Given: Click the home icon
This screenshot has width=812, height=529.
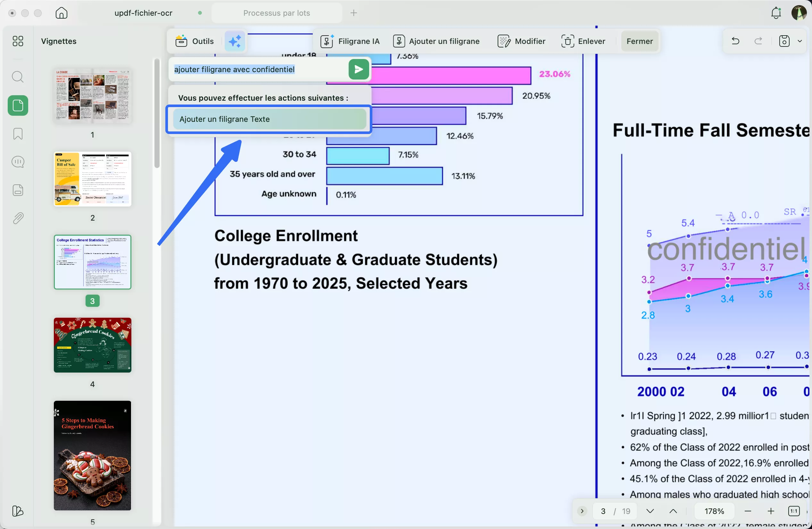Looking at the screenshot, I should (62, 13).
